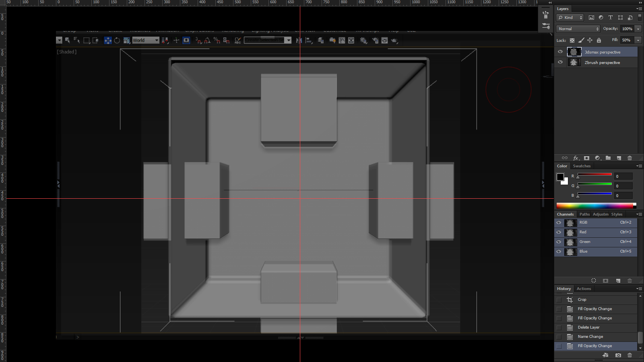Add a layer mask to the layer
This screenshot has width=644, height=362.
(x=586, y=158)
